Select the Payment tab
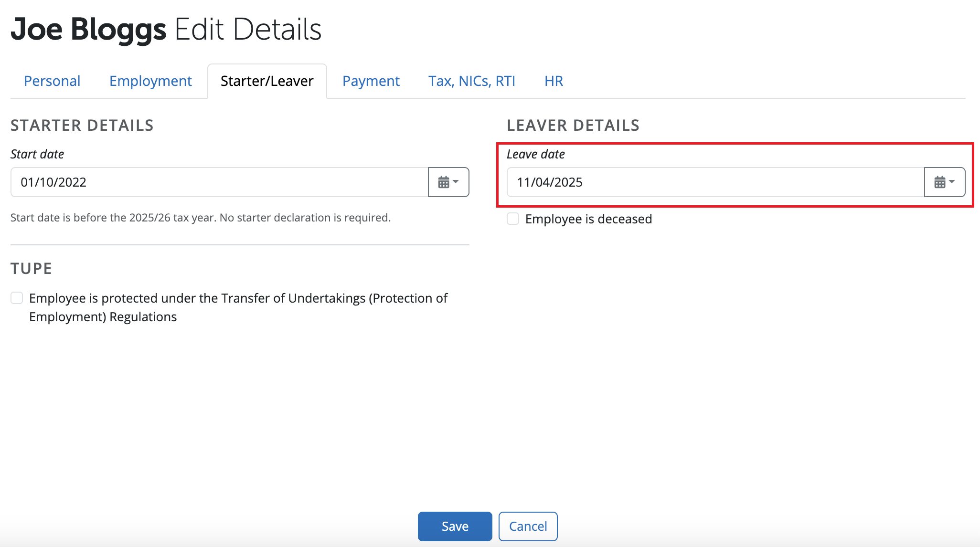 pos(371,81)
